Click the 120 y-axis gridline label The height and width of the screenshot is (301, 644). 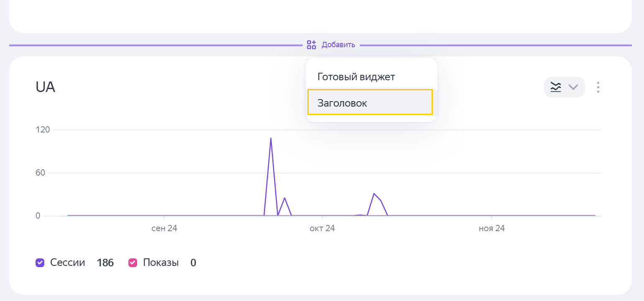pyautogui.click(x=43, y=130)
